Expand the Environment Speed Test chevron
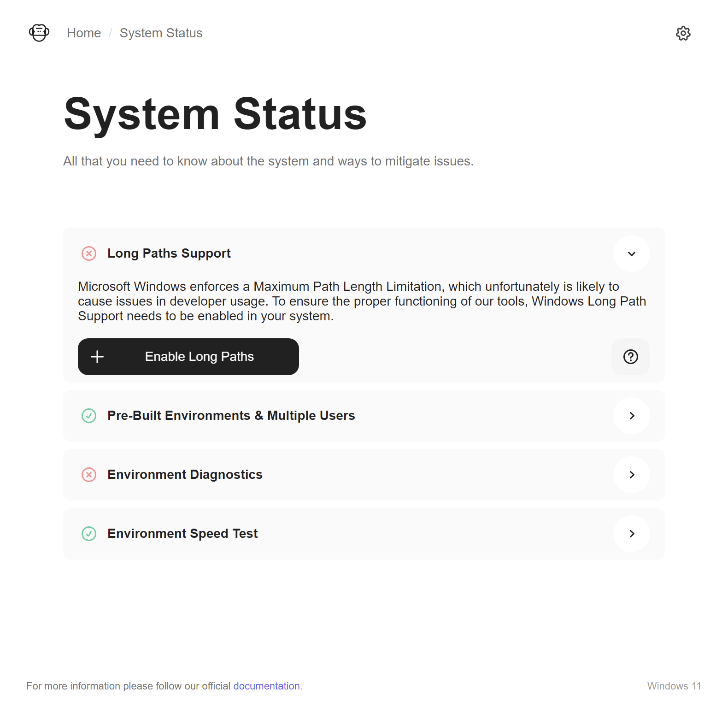The image size is (728, 707). [x=632, y=534]
